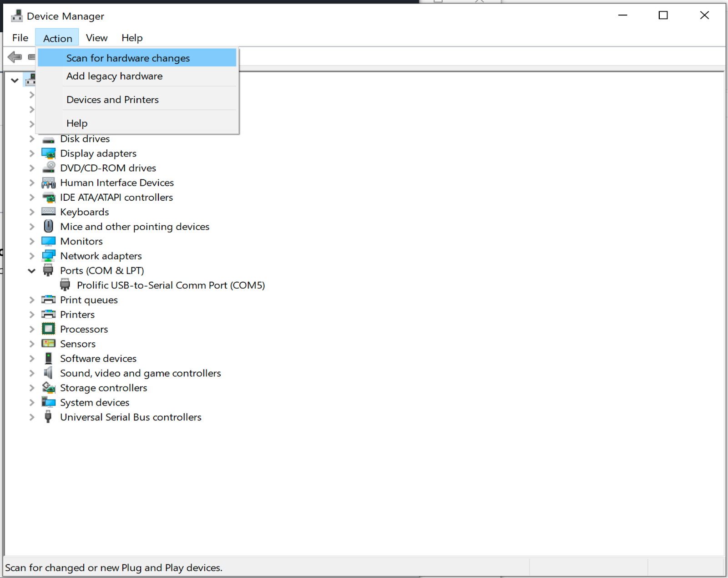The image size is (728, 578).
Task: Click the Mice and other pointing devices icon
Action: click(x=48, y=226)
